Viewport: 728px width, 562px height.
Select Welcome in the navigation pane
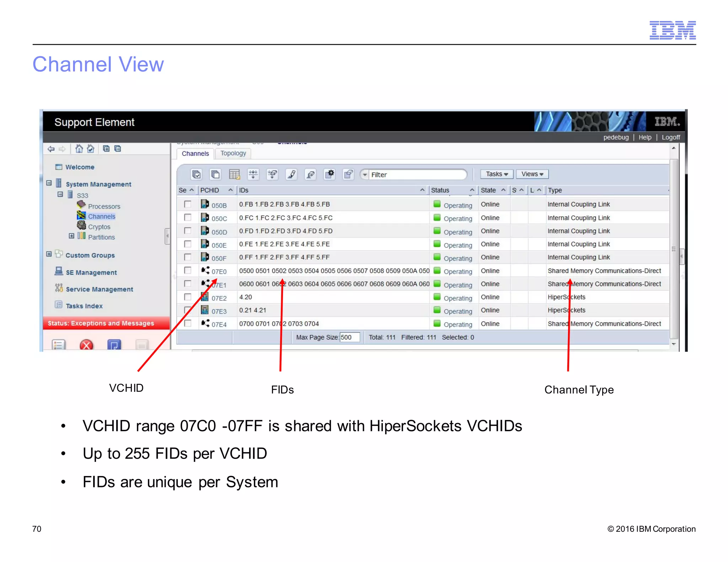[80, 167]
